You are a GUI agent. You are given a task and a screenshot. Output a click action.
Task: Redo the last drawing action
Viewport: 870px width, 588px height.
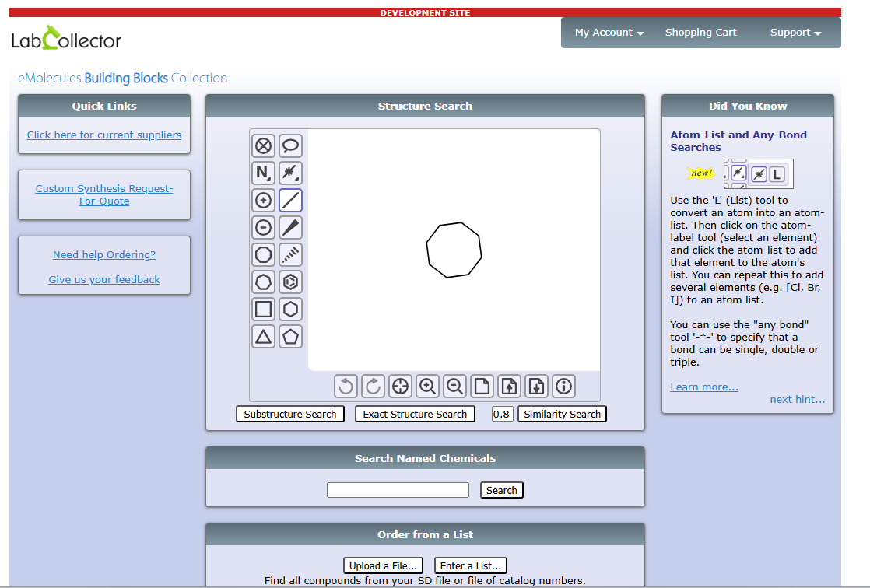(x=373, y=386)
